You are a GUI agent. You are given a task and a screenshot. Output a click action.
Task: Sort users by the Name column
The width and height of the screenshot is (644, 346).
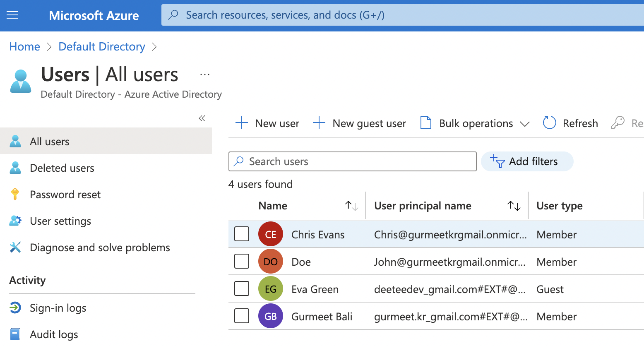click(351, 206)
